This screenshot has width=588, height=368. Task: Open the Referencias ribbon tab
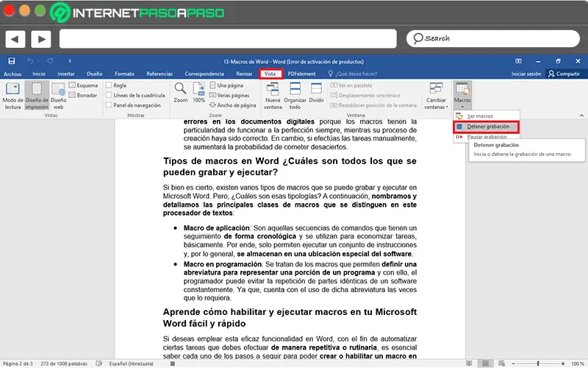(x=159, y=74)
